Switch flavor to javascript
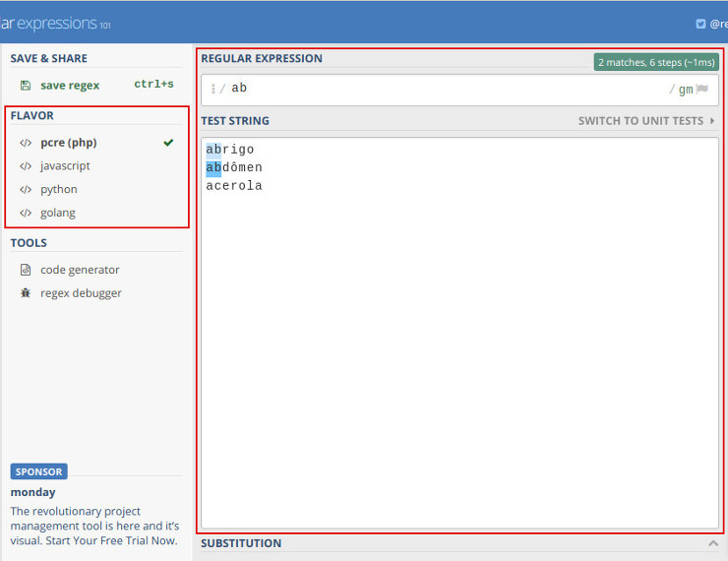The image size is (728, 561). coord(65,166)
